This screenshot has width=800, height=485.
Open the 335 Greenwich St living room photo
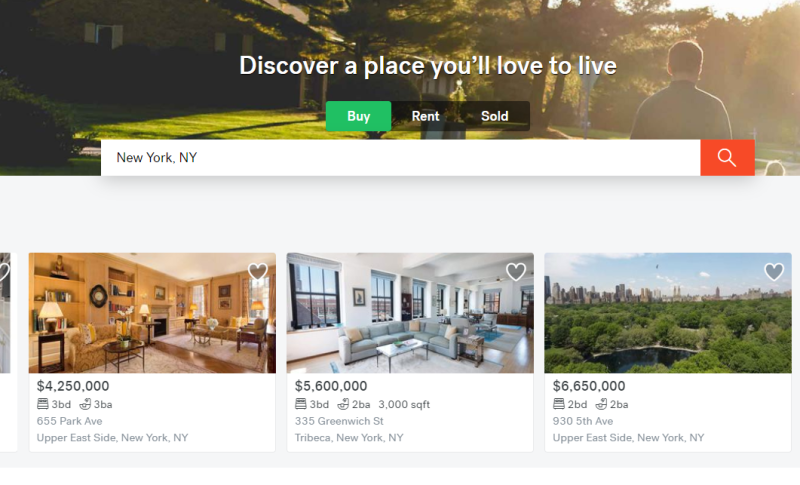410,313
